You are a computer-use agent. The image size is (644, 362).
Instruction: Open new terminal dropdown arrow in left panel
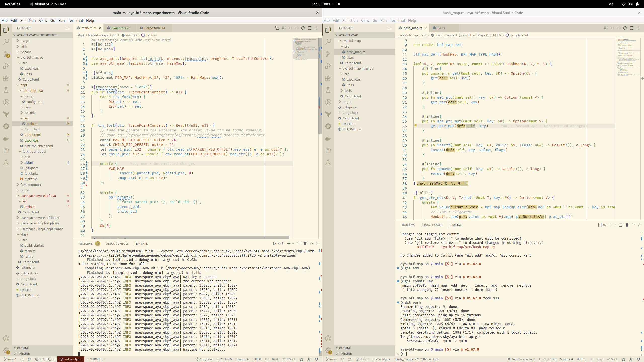point(293,243)
